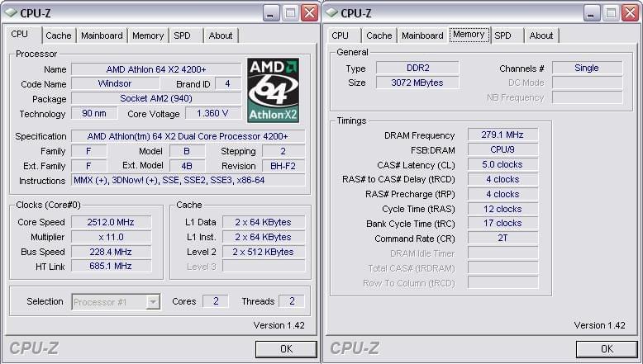Image resolution: width=643 pixels, height=364 pixels.
Task: Click OK button in right CPU-Z window
Action: [x=607, y=349]
